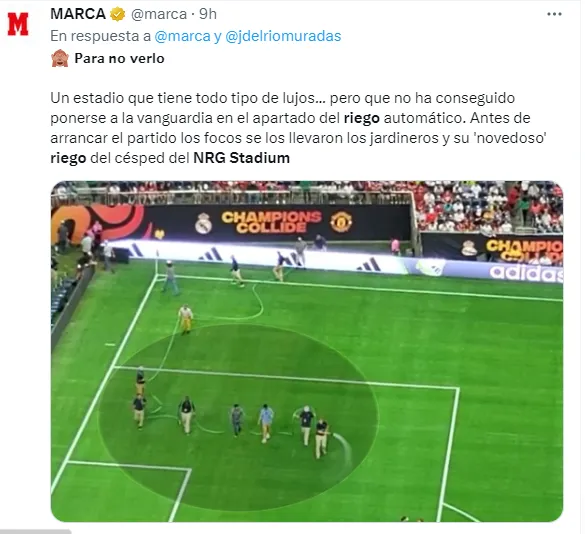This screenshot has width=585, height=534.
Task: Click the bold 'Para no verlo' heading
Action: click(119, 59)
